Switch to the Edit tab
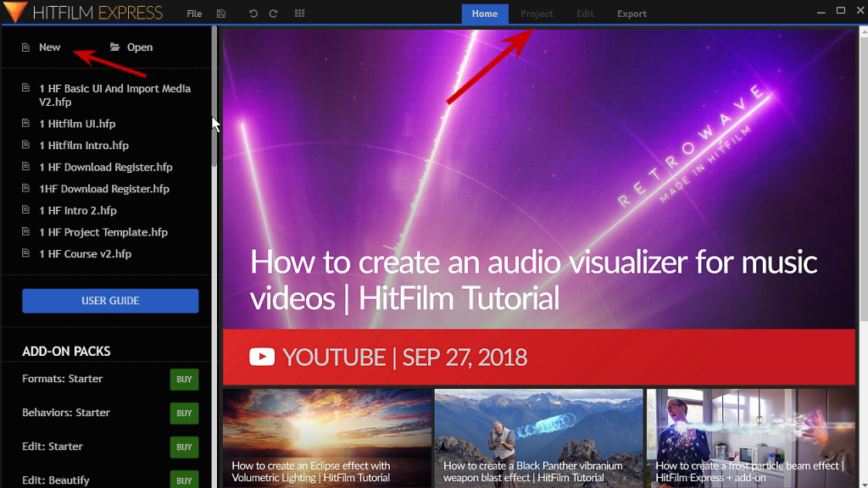Screen dimensions: 868x488 tap(585, 14)
